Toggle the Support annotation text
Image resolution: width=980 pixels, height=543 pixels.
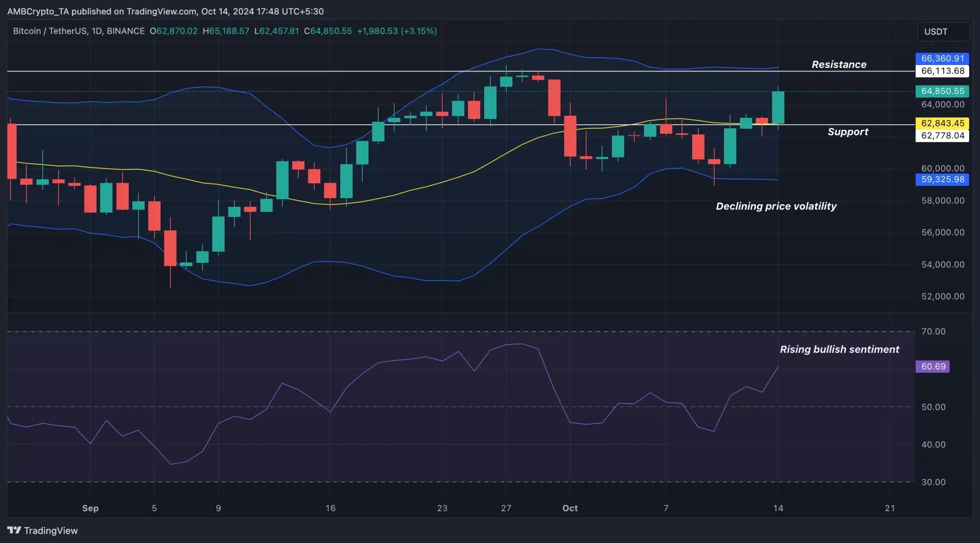pyautogui.click(x=848, y=132)
